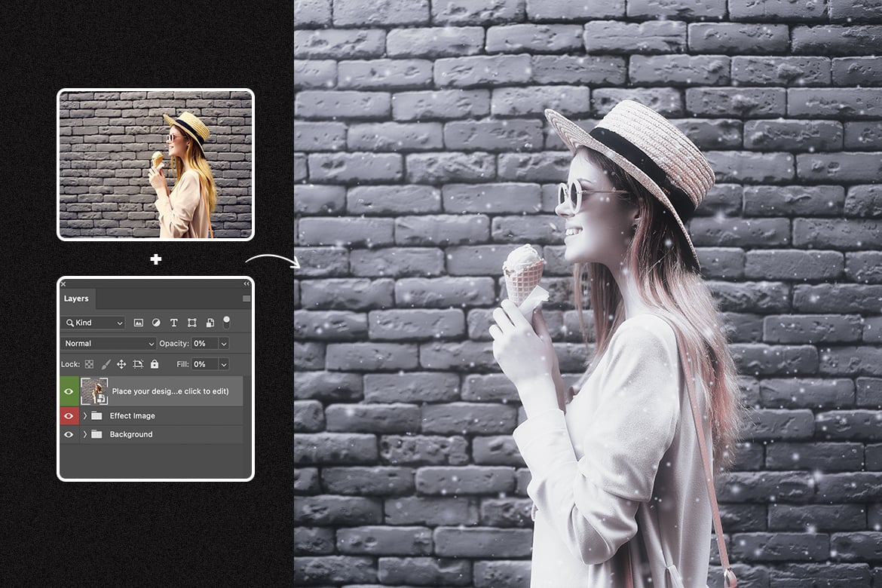Hide the Place your design layer
The height and width of the screenshot is (588, 882).
pyautogui.click(x=69, y=391)
